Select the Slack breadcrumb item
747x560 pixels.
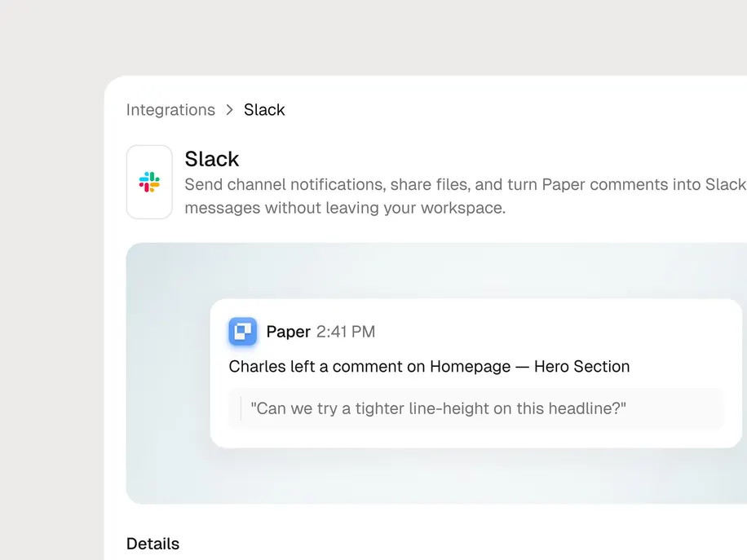(x=264, y=110)
